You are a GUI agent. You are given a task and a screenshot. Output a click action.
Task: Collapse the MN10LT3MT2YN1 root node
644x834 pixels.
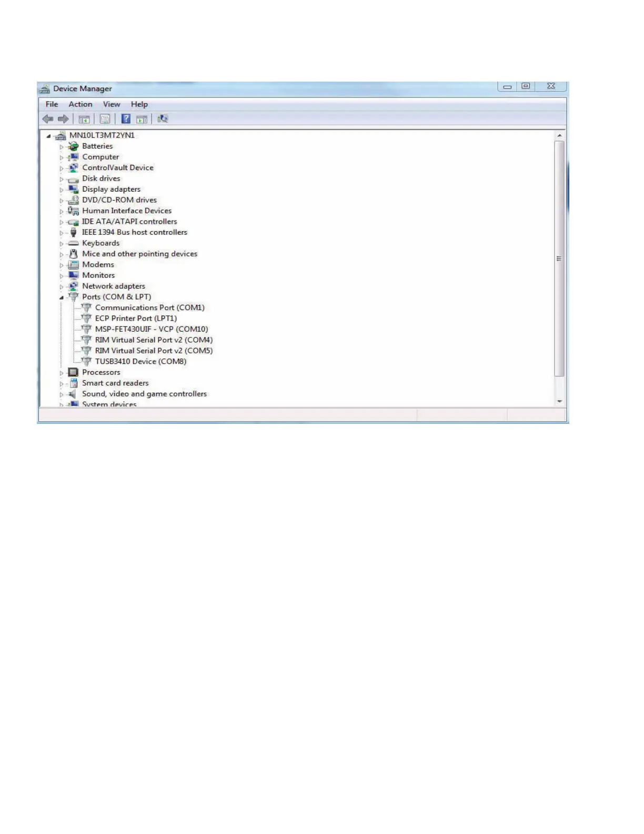tap(48, 136)
